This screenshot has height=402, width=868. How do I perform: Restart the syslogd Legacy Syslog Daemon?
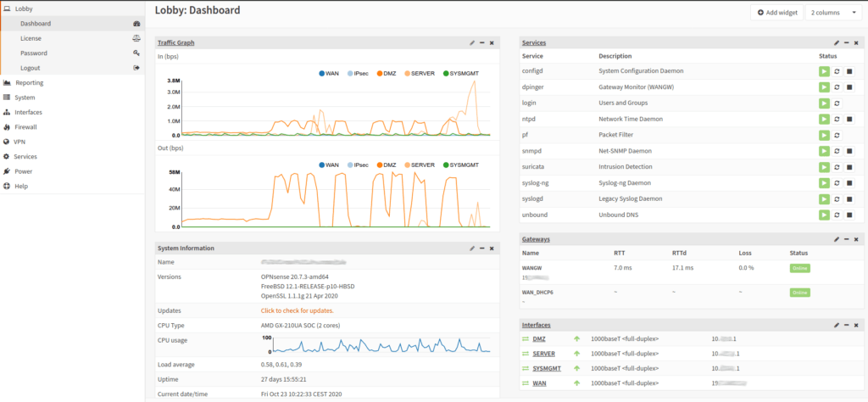837,198
